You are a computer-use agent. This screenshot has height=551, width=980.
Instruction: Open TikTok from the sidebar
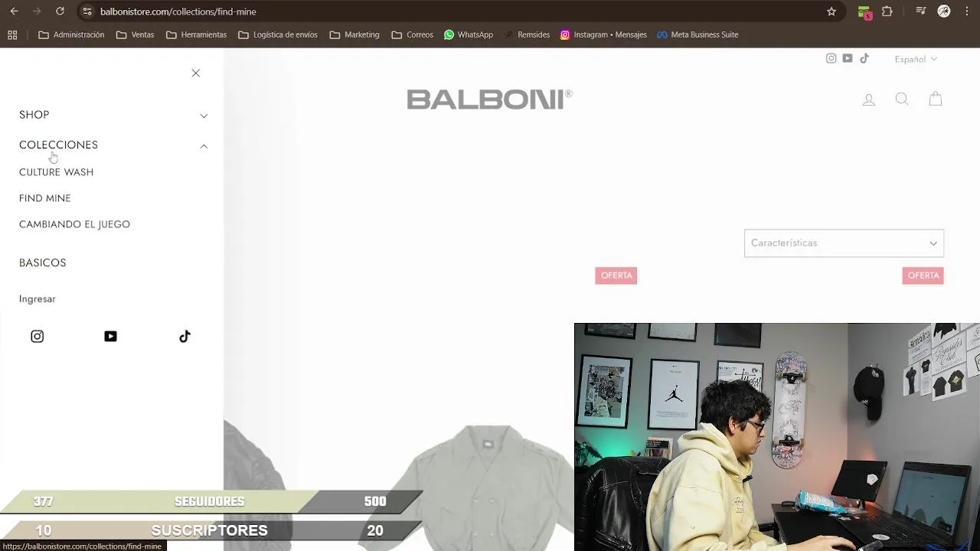click(185, 337)
